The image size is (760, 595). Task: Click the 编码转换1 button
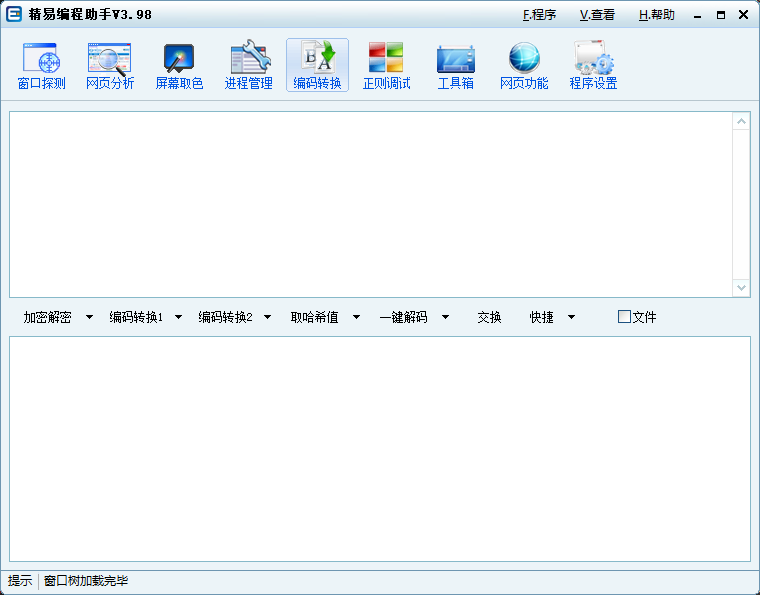point(136,317)
